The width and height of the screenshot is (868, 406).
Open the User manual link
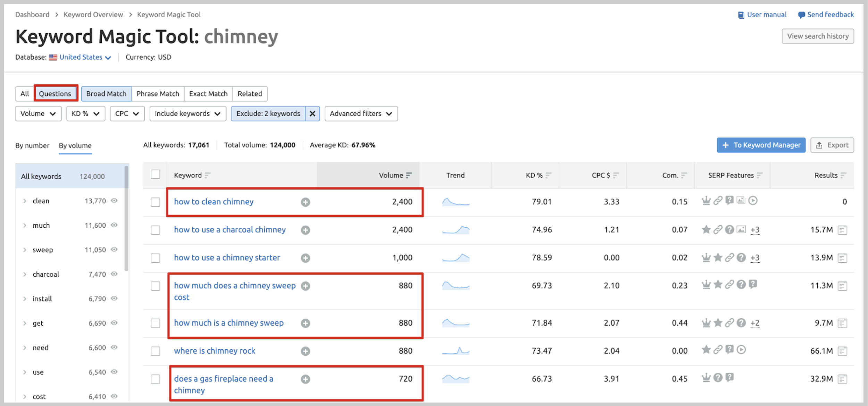pos(762,15)
